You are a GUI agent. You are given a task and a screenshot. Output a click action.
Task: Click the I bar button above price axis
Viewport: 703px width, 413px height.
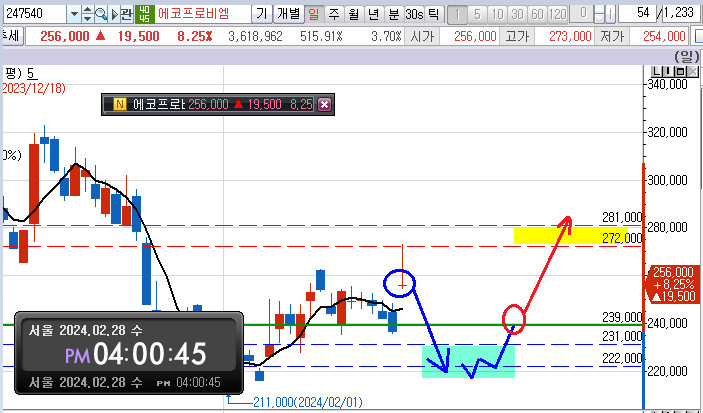click(x=668, y=71)
